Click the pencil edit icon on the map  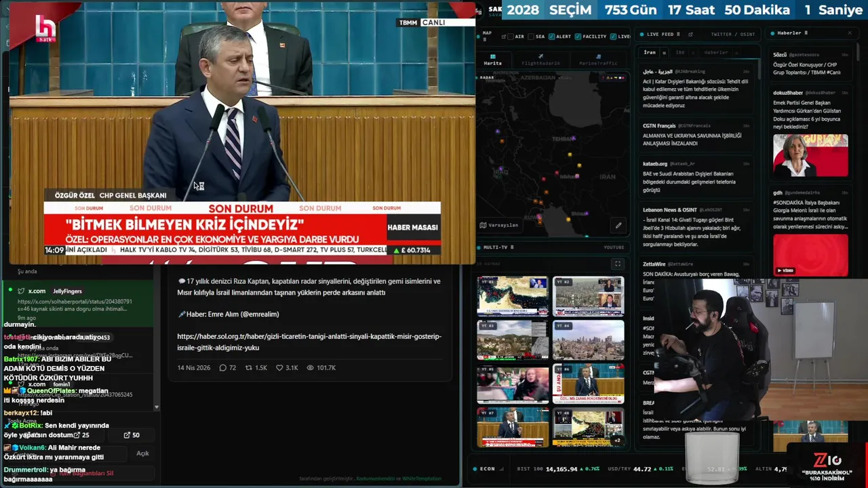(618, 225)
